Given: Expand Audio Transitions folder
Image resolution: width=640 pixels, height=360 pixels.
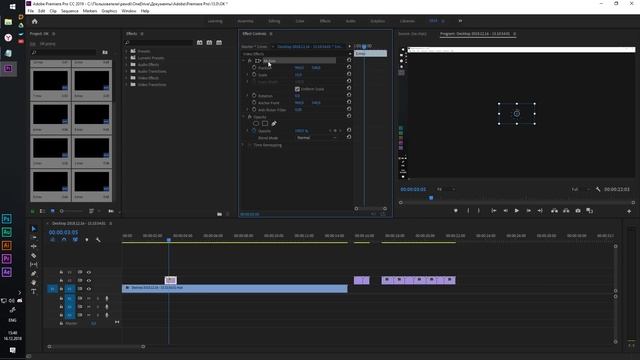Looking at the screenshot, I should (127, 71).
